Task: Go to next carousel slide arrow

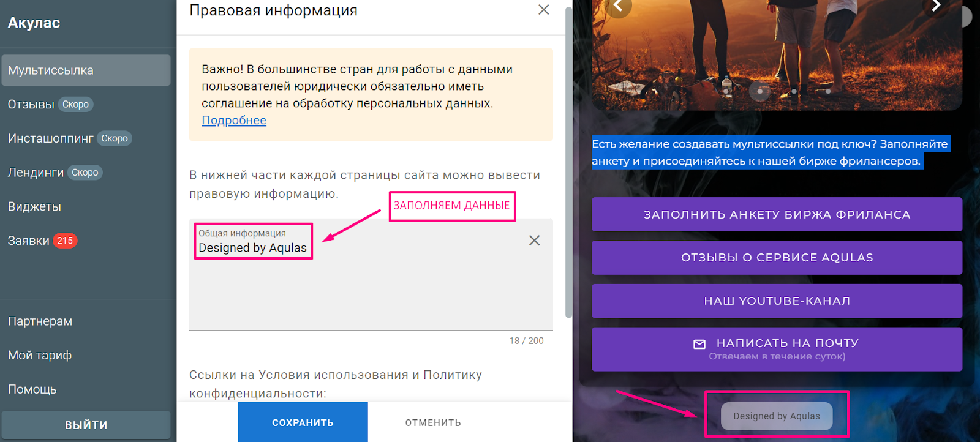Action: point(936,6)
